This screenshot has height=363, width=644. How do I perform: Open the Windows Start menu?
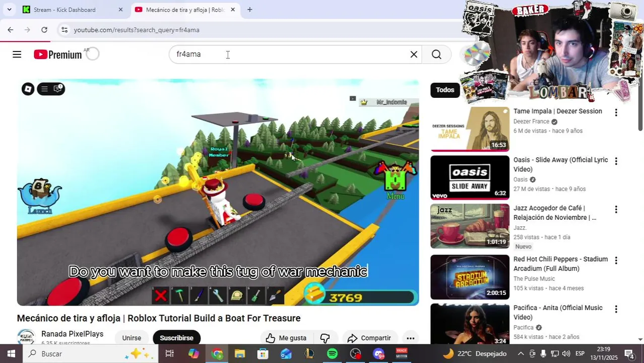11,354
